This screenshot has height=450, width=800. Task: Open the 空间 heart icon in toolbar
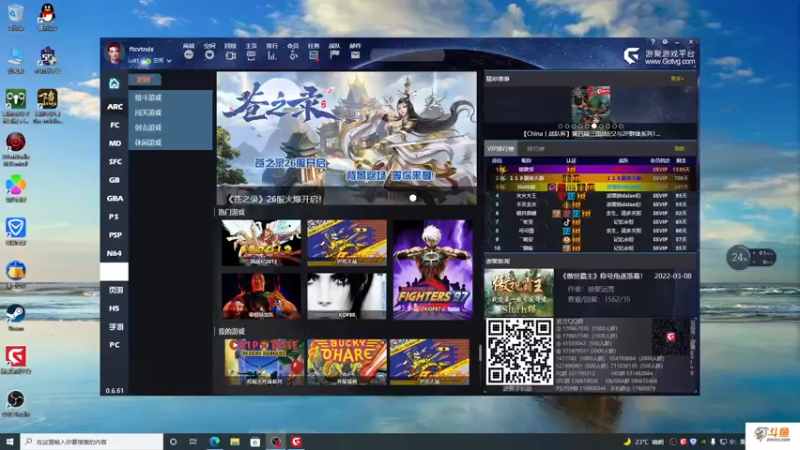209,55
